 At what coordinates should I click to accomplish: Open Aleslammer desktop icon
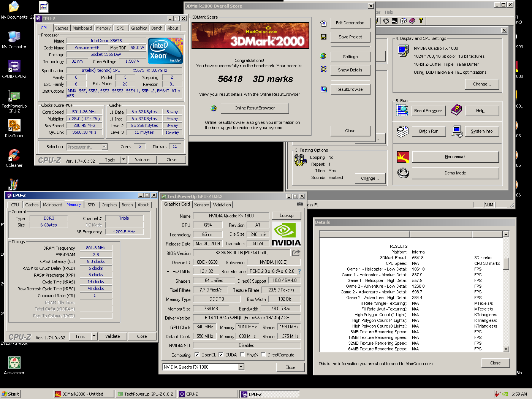pos(14,366)
